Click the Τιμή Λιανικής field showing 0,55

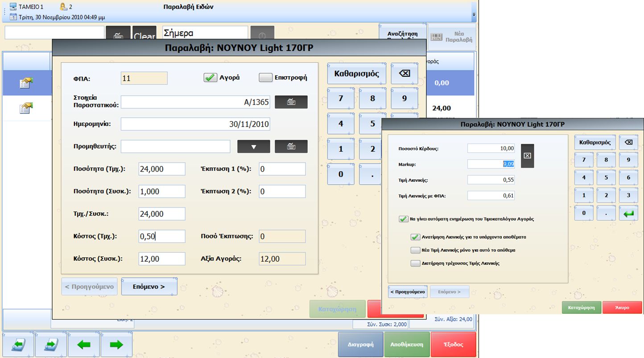[491, 180]
